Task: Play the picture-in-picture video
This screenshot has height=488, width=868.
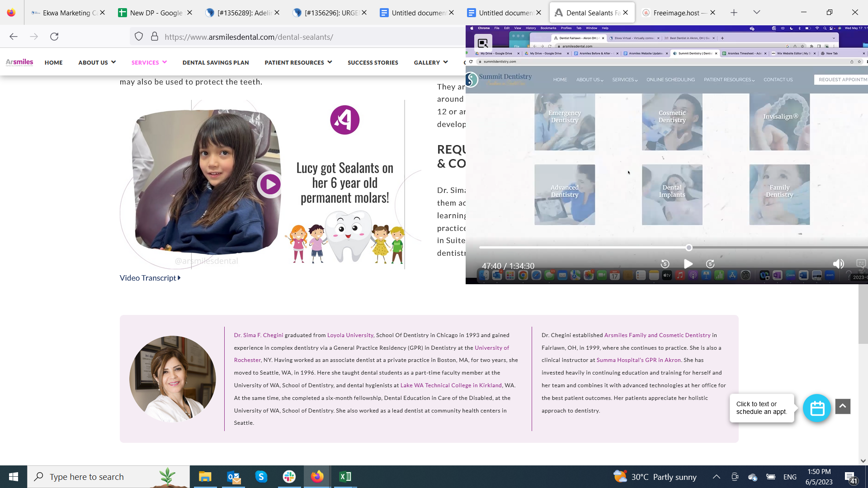Action: coord(688,264)
